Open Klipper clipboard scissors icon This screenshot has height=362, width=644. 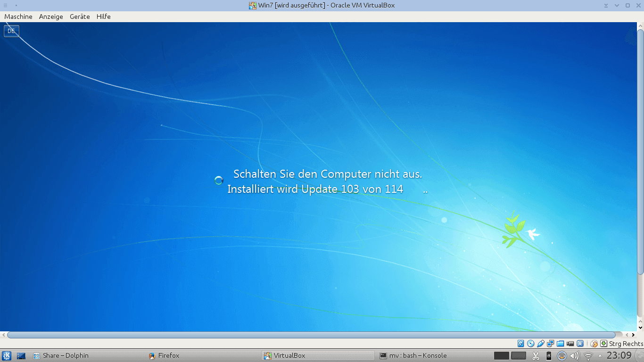(x=536, y=356)
